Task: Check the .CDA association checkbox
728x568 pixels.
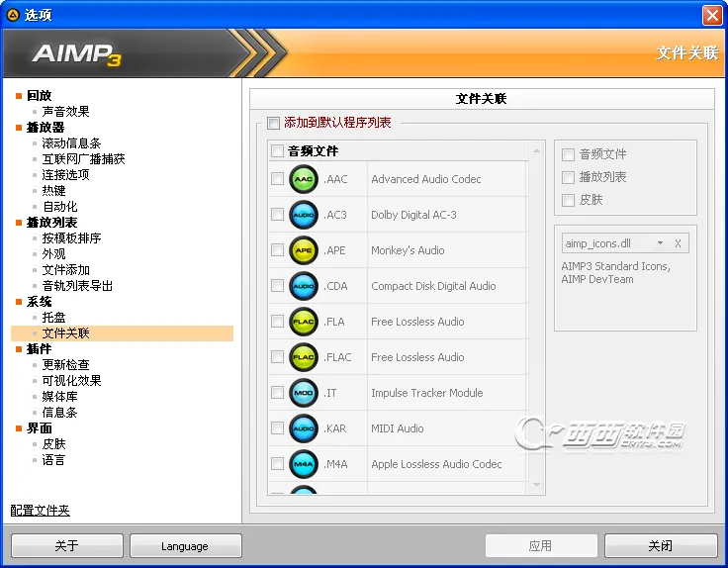Action: pos(277,286)
